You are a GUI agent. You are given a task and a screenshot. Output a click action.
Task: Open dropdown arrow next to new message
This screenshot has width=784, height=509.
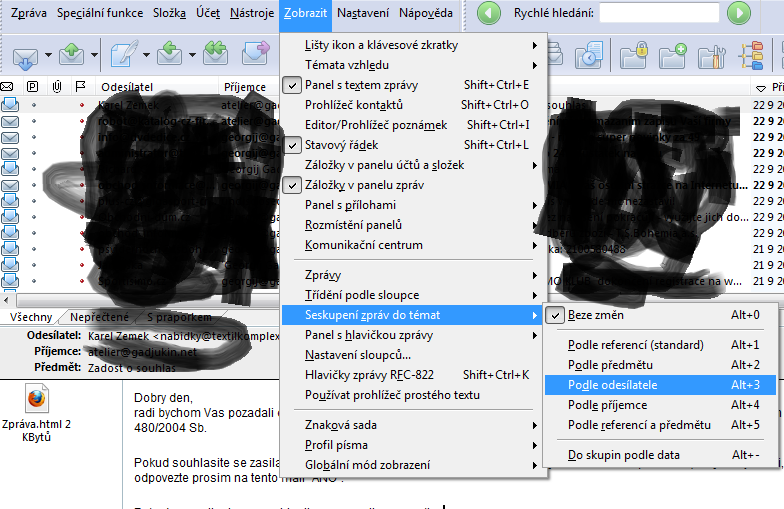(146, 54)
